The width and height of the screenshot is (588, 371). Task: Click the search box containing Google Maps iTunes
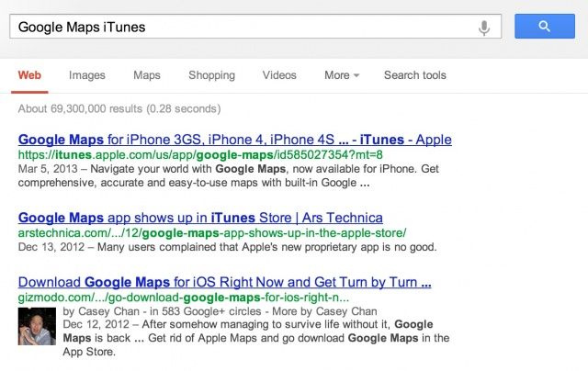click(x=255, y=27)
